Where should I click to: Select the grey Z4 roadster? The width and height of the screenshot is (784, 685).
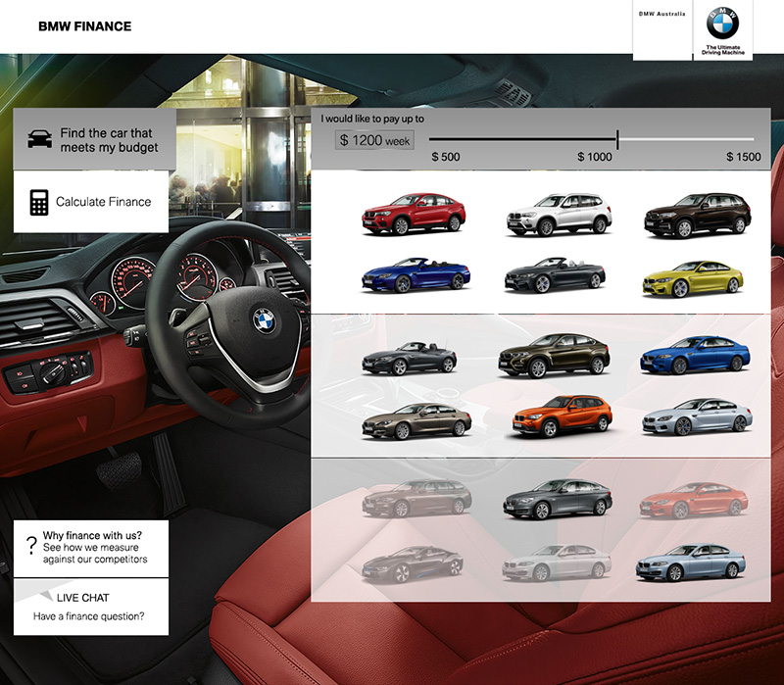[409, 358]
